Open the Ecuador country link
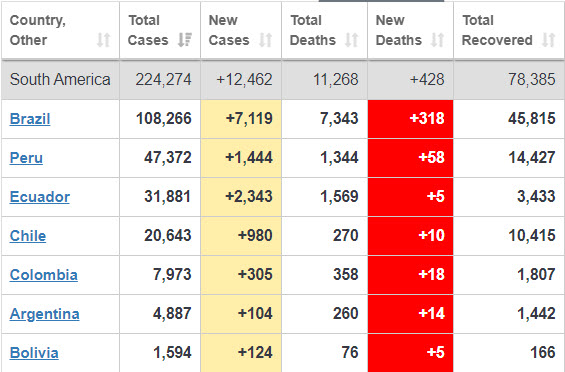Image resolution: width=565 pixels, height=372 pixels. click(x=40, y=197)
